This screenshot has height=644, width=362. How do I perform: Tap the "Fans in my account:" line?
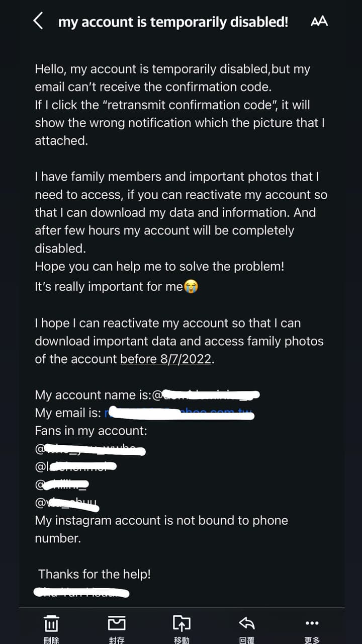point(91,431)
